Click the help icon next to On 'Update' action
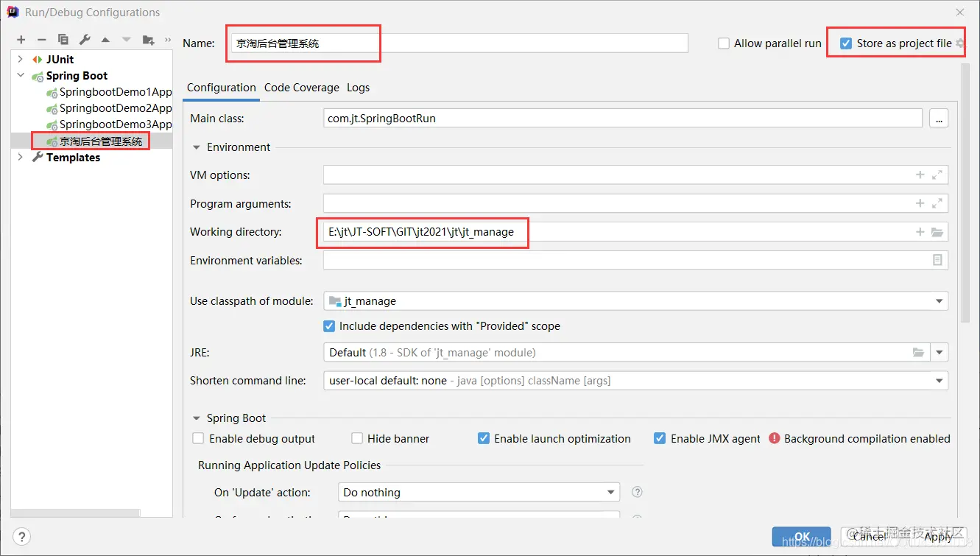 coord(638,492)
